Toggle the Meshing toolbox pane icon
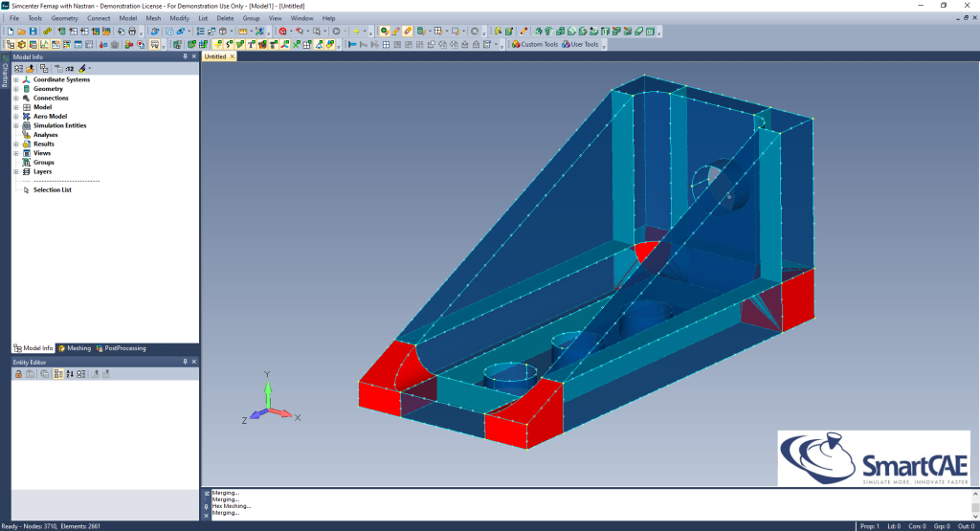Image resolution: width=980 pixels, height=531 pixels. pyautogui.click(x=22, y=44)
